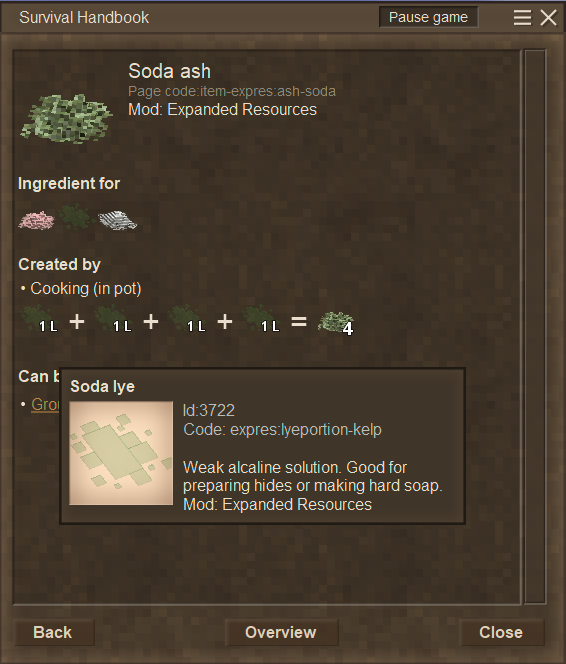
Task: Open the hamburger menu icon in title bar
Action: coord(522,18)
